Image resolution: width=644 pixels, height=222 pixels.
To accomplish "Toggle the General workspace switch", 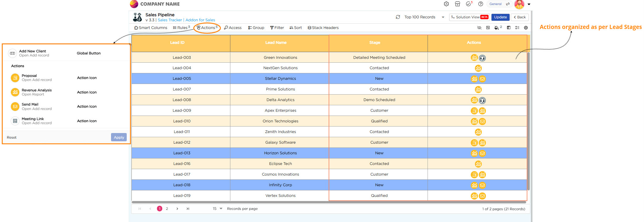I will [508, 4].
